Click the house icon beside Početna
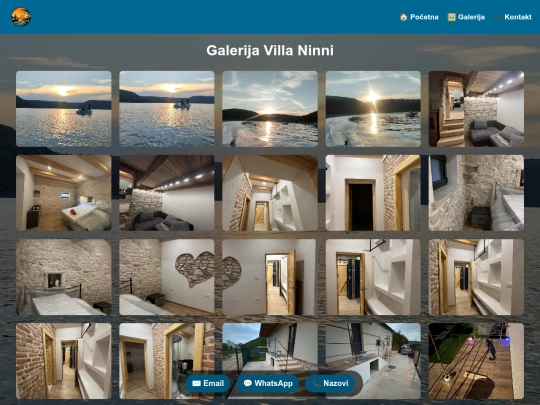Viewport: 540px width, 405px height. coord(404,17)
